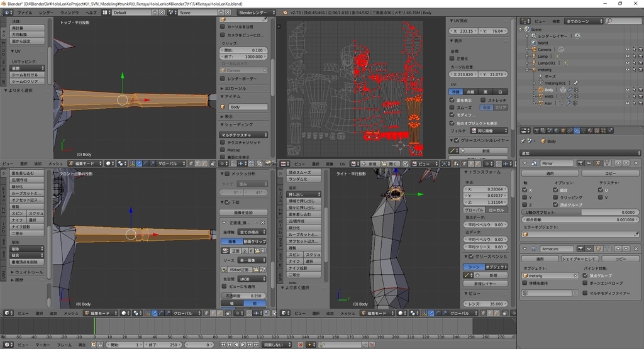Click the 不透明度 opacity slider
Viewport: 644px width, 349px height.
243,296
